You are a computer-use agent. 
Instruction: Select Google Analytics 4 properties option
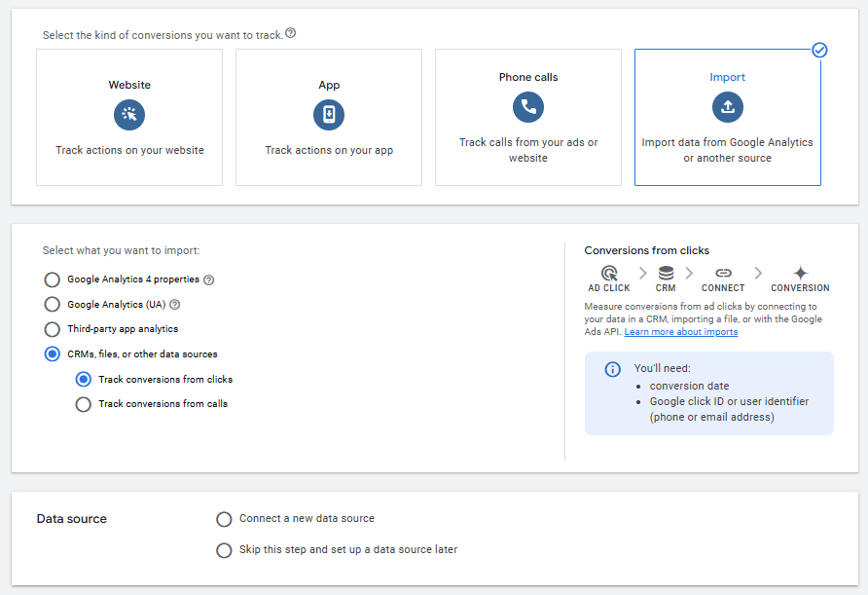[52, 279]
